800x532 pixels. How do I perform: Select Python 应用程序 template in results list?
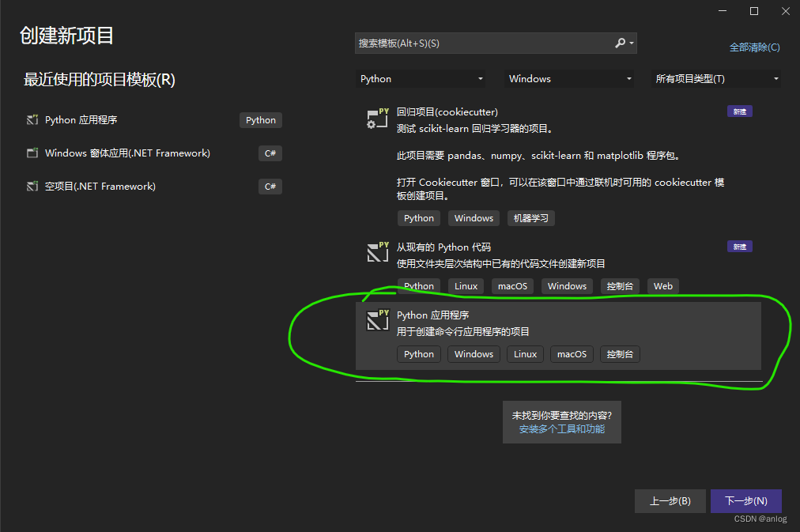click(x=558, y=336)
